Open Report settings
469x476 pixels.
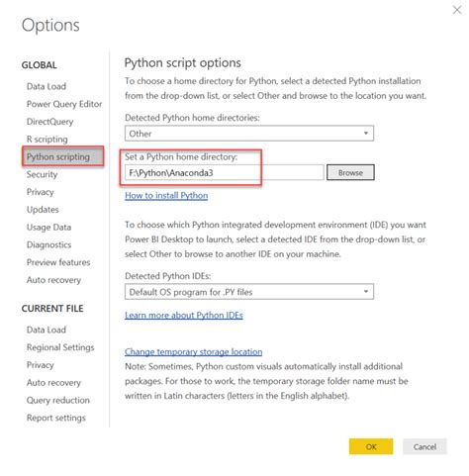pyautogui.click(x=56, y=418)
